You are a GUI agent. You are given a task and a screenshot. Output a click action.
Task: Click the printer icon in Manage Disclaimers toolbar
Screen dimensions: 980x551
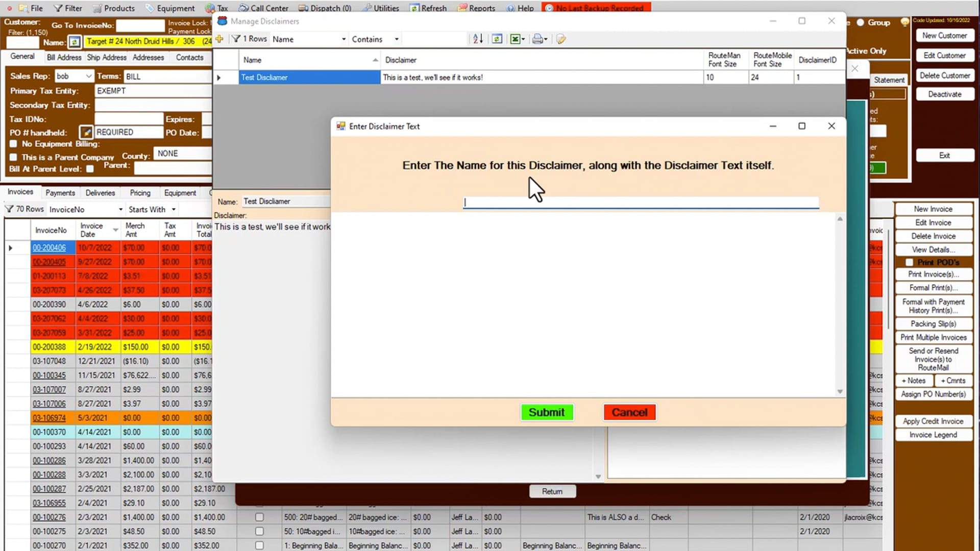pos(537,39)
